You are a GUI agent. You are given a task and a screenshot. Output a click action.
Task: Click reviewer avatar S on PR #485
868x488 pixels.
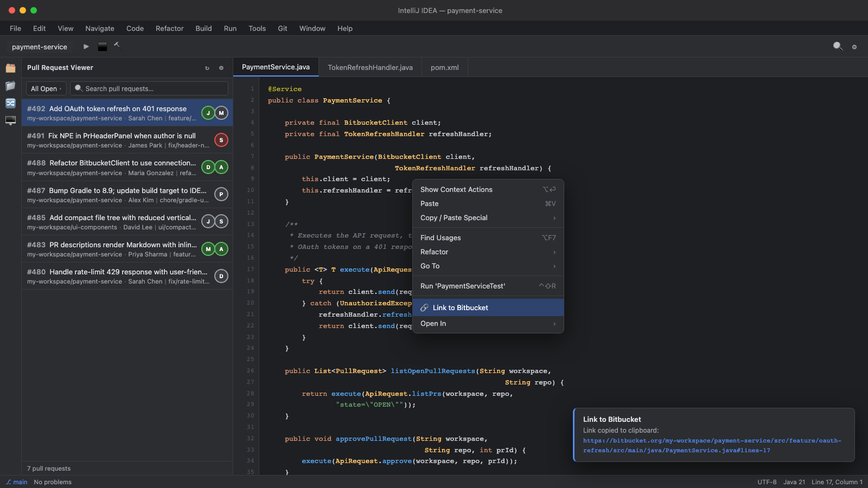click(x=221, y=221)
